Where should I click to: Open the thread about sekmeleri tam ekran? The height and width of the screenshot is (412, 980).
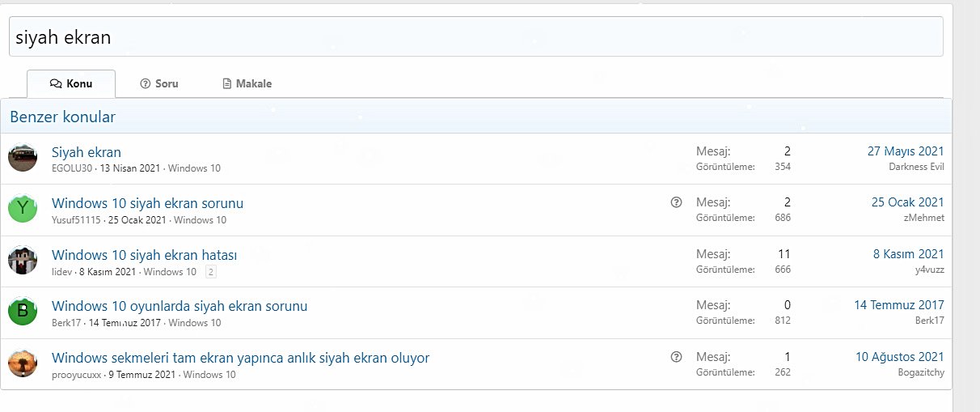pyautogui.click(x=240, y=357)
